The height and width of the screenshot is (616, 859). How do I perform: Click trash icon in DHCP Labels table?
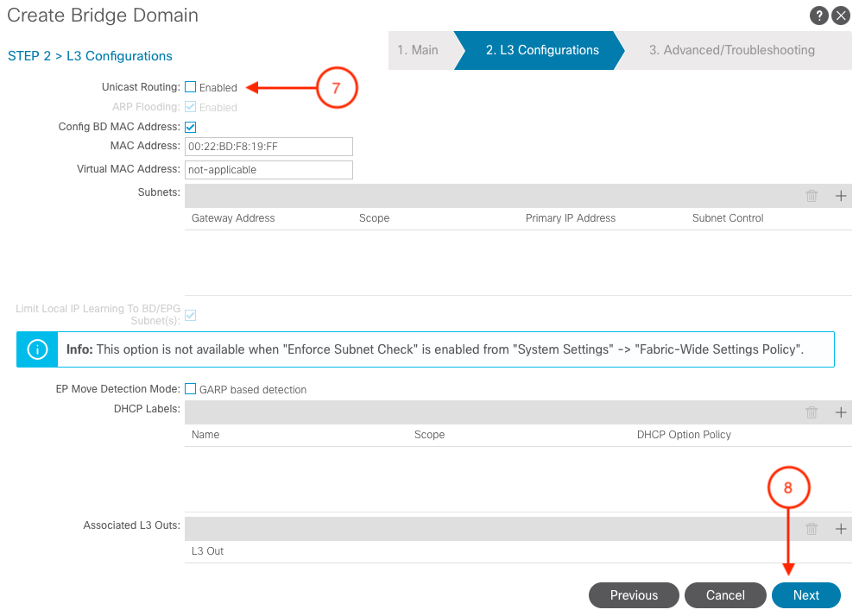coord(812,412)
